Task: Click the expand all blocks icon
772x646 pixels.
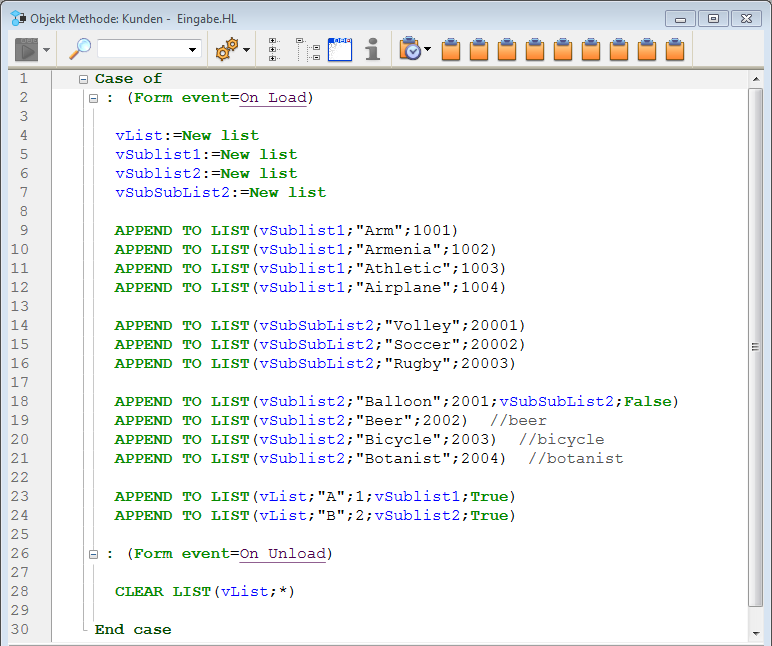Action: click(x=274, y=49)
